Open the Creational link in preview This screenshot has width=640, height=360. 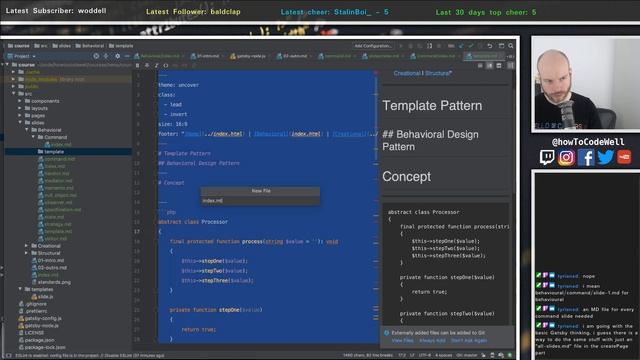[x=407, y=73]
